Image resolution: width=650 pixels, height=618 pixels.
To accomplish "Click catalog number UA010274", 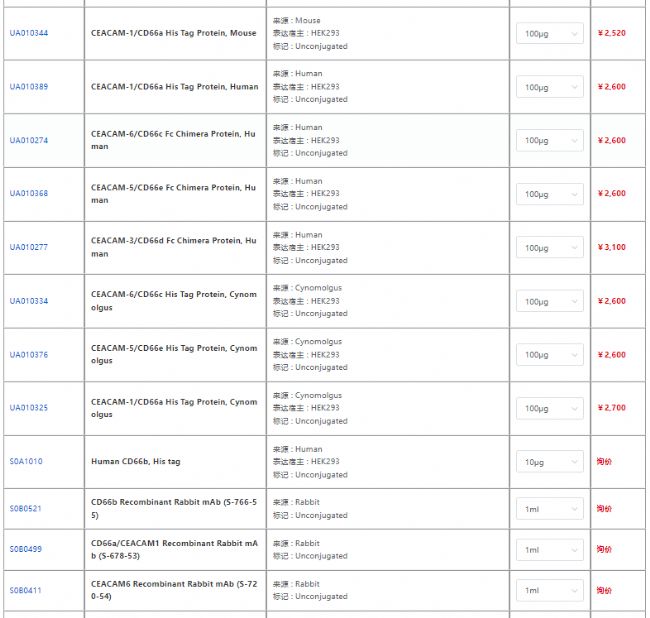I will coord(29,140).
